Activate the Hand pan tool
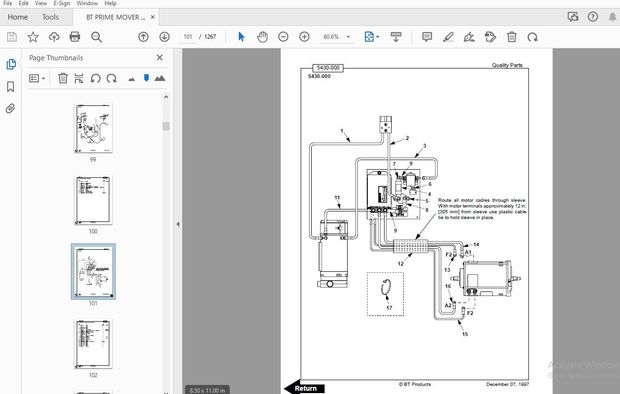The height and width of the screenshot is (394, 620). pyautogui.click(x=262, y=37)
